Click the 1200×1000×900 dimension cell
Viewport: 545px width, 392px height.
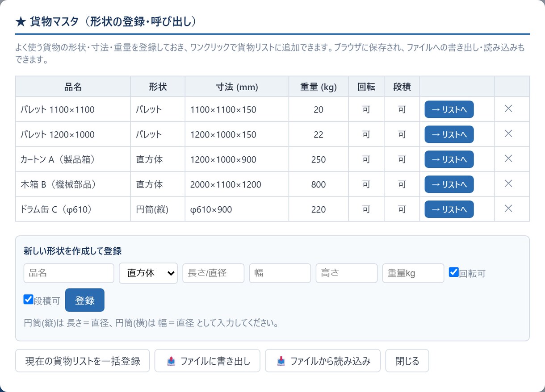(237, 159)
